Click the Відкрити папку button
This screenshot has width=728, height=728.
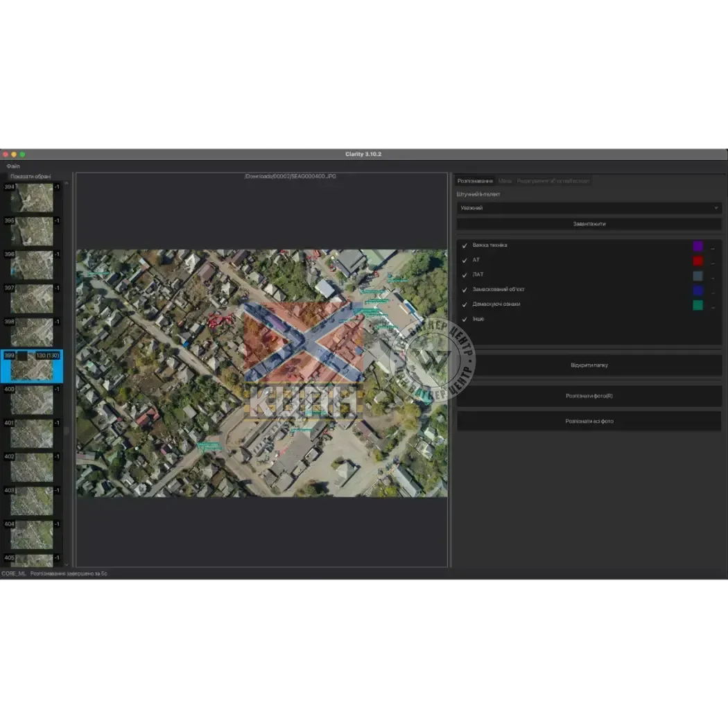(x=589, y=365)
